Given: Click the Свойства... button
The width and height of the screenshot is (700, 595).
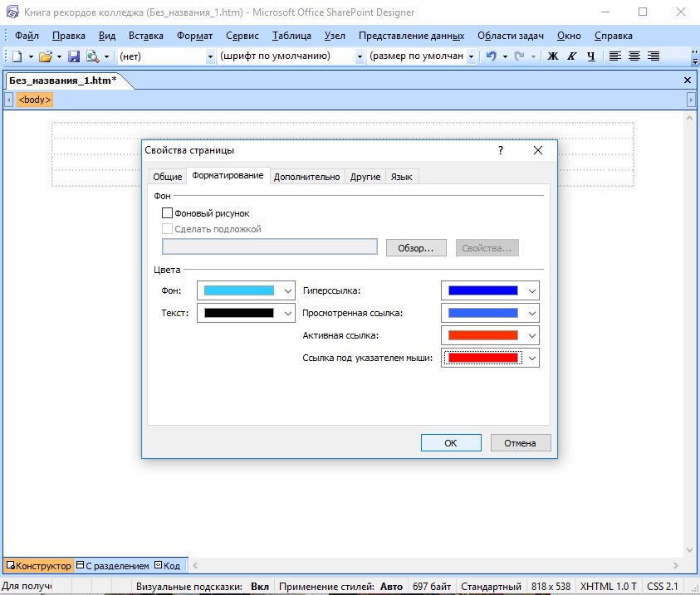Looking at the screenshot, I should [487, 248].
